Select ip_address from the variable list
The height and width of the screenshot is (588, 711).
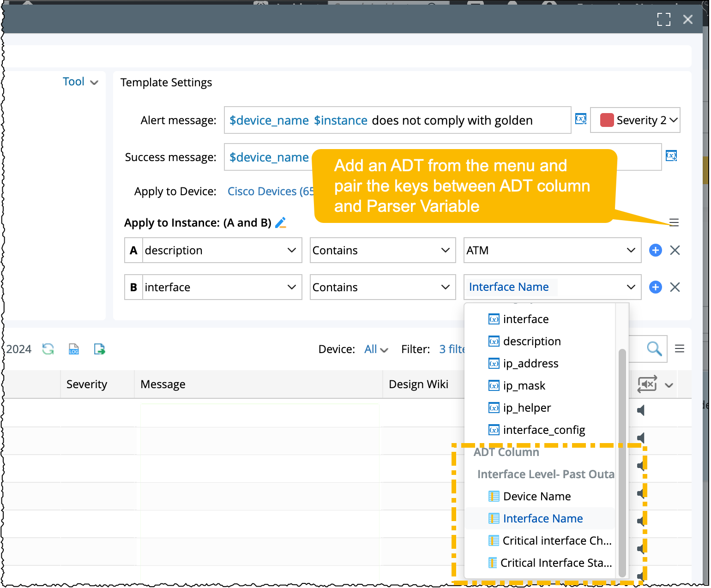click(x=530, y=364)
